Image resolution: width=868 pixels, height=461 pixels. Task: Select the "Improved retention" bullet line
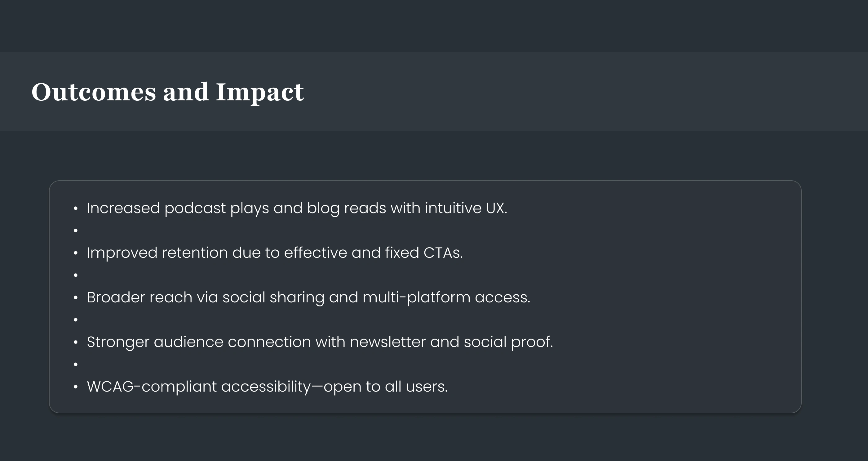tap(275, 253)
